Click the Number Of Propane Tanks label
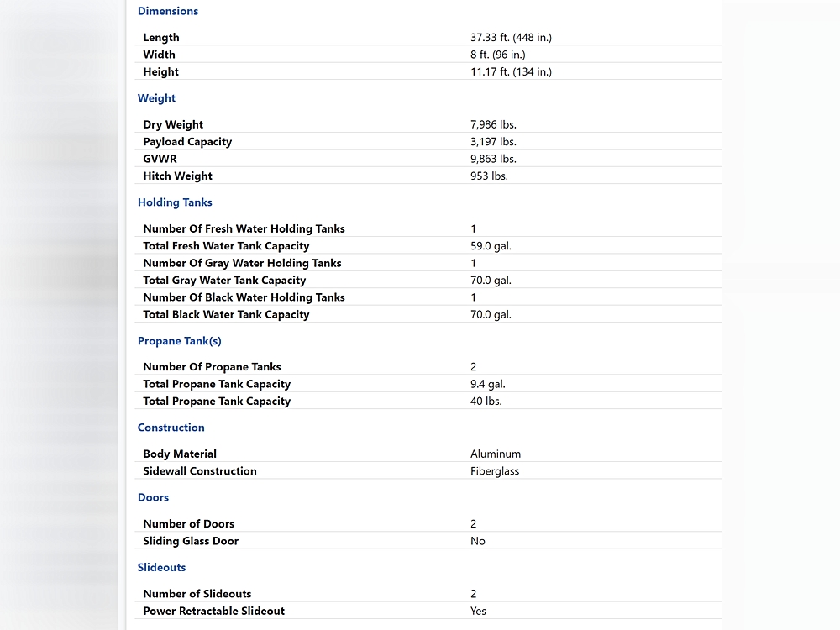840x630 pixels. [212, 367]
